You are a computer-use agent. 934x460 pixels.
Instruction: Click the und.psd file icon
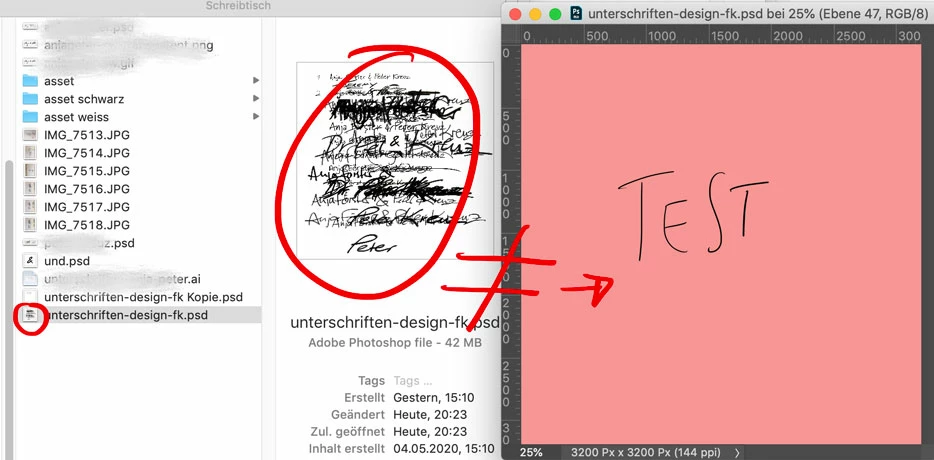click(30, 260)
